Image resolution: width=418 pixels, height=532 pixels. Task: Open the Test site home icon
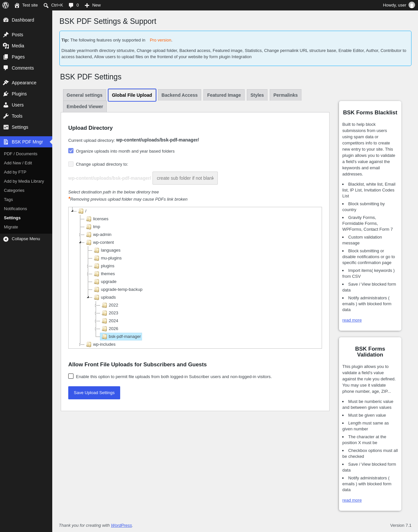tap(17, 5)
